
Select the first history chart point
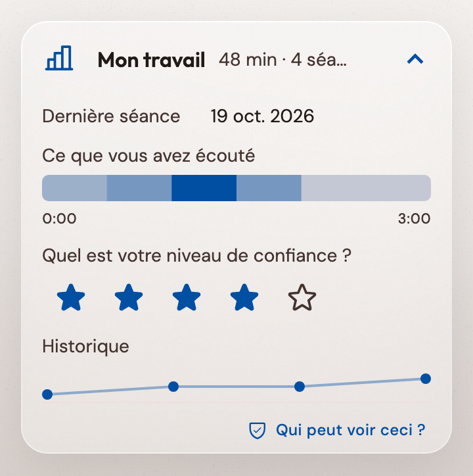click(x=47, y=394)
